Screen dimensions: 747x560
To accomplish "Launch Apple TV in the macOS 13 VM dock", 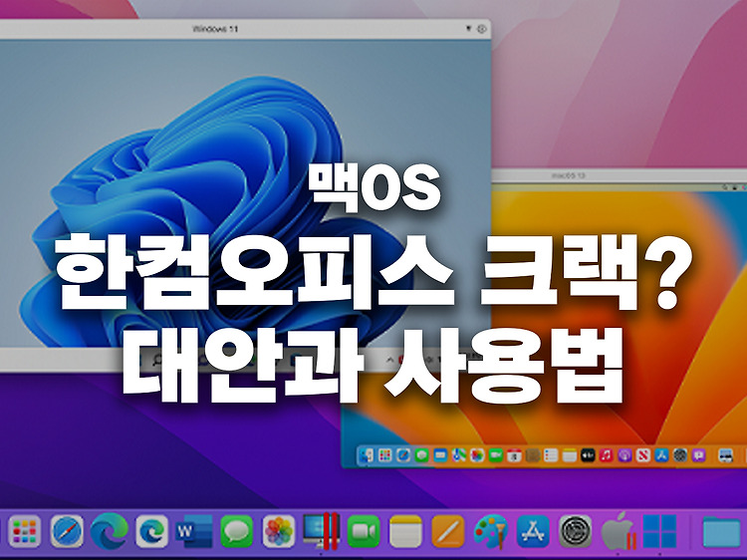I will [588, 455].
